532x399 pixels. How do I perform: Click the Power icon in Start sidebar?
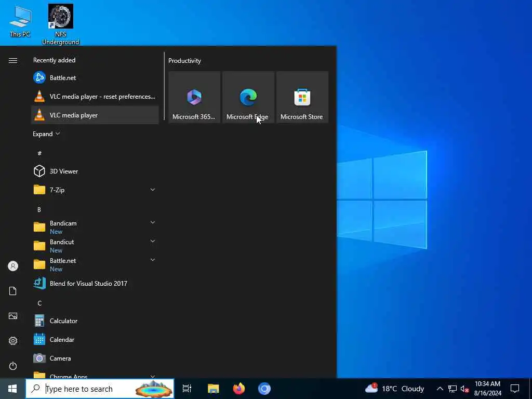pos(13,366)
